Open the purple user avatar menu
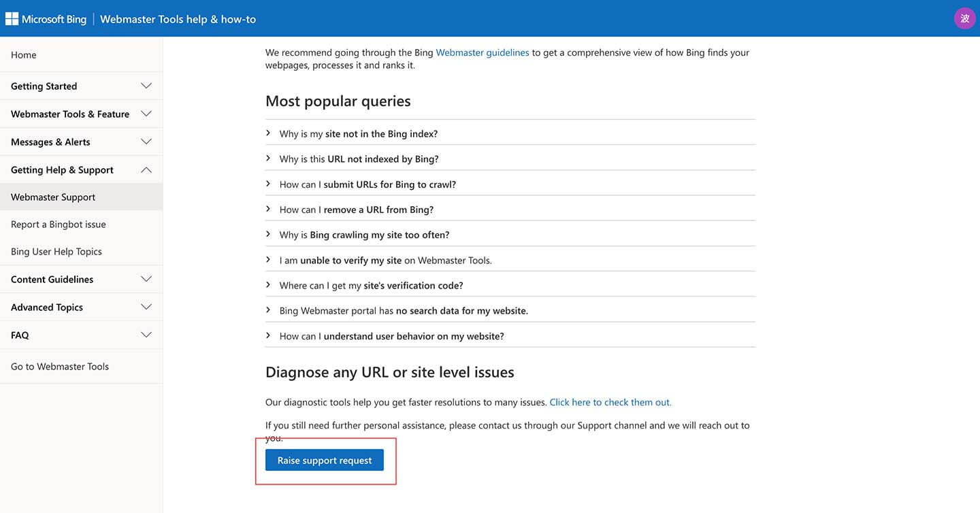980x513 pixels. (964, 18)
